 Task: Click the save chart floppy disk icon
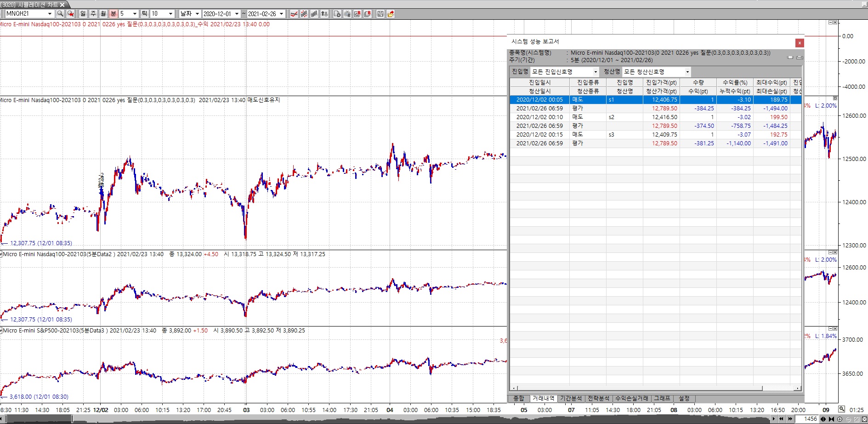click(380, 14)
